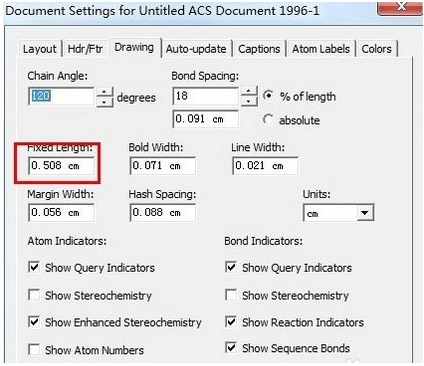Click the Fixed Length input field

(x=61, y=166)
